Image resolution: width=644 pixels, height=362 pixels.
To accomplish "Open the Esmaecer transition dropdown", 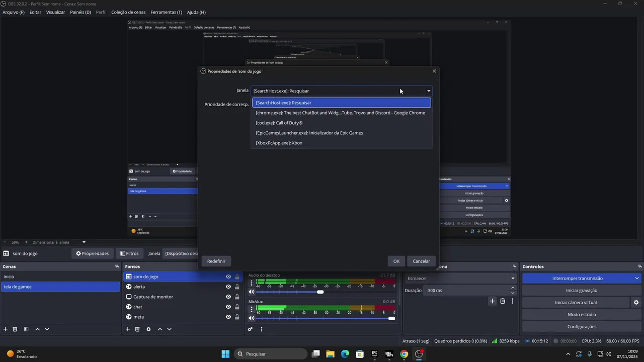I will 461,278.
